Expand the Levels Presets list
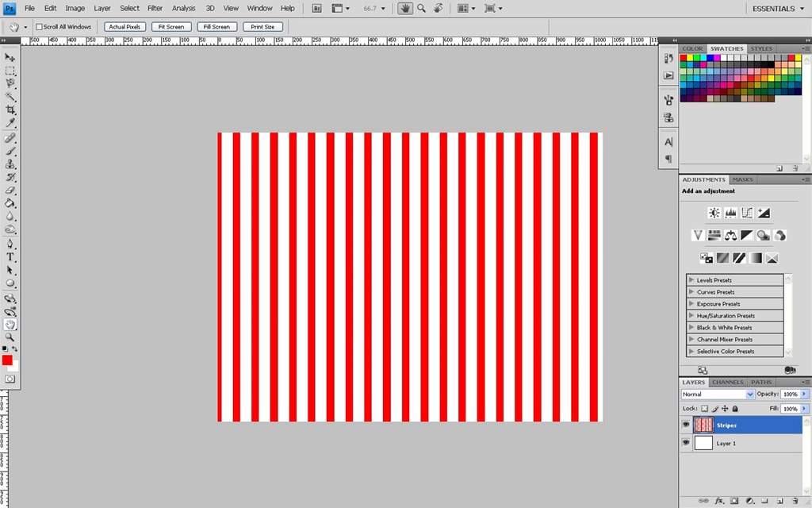 point(691,280)
